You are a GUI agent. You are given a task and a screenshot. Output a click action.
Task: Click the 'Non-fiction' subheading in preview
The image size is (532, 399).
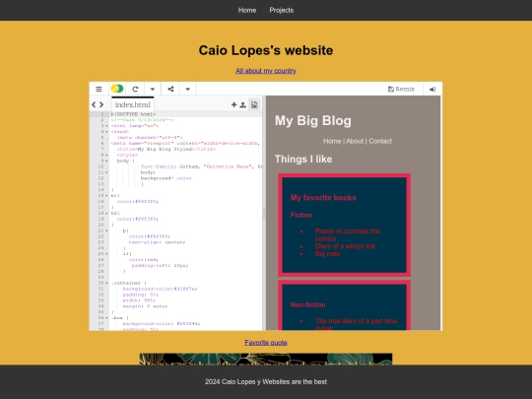(x=307, y=305)
